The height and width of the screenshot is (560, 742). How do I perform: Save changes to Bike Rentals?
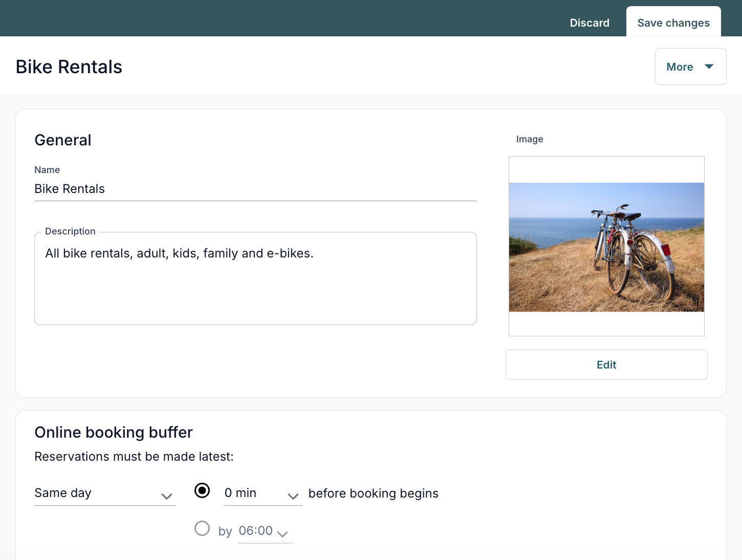point(673,22)
